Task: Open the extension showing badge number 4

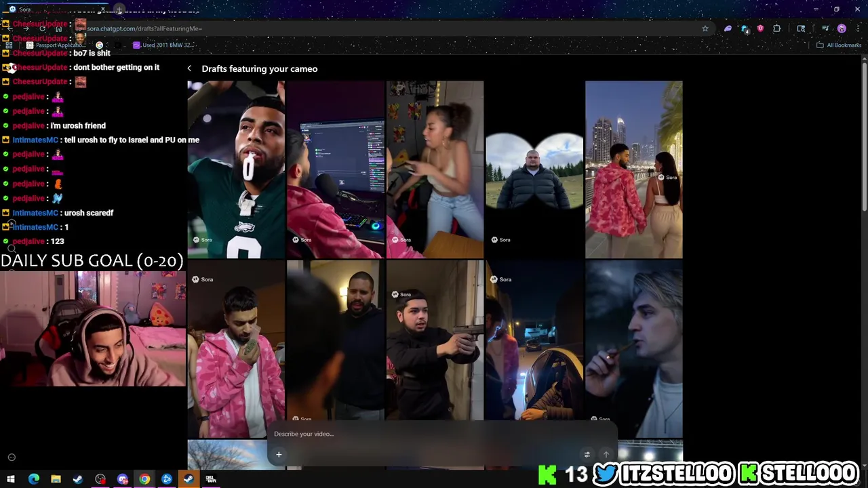Action: (x=745, y=28)
